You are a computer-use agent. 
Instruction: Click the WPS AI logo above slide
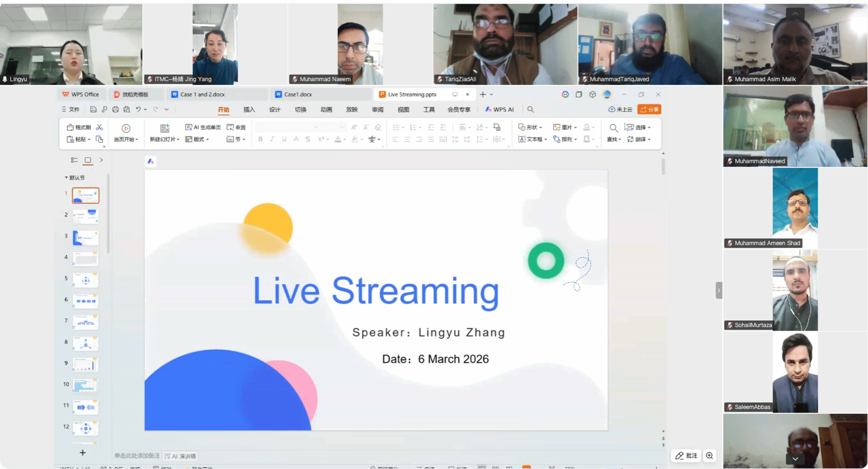pos(151,162)
